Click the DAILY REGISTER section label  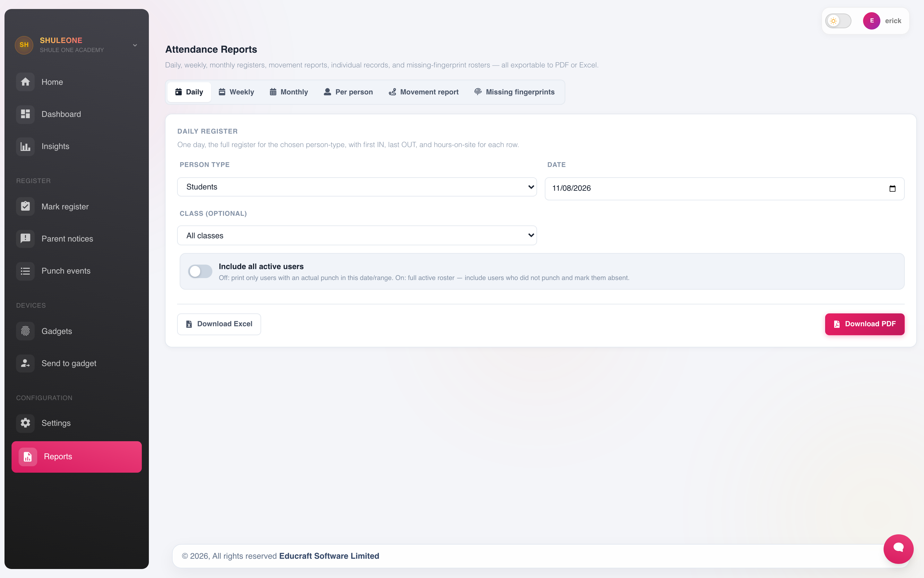click(x=207, y=131)
